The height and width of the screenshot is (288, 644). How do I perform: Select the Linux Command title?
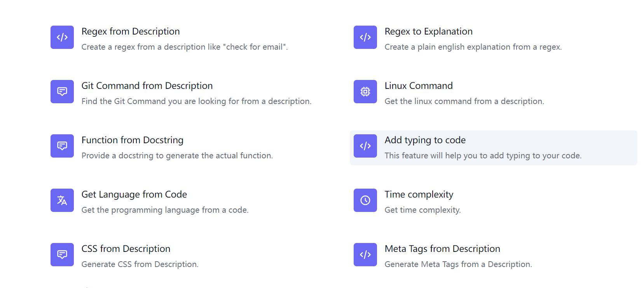click(x=419, y=86)
